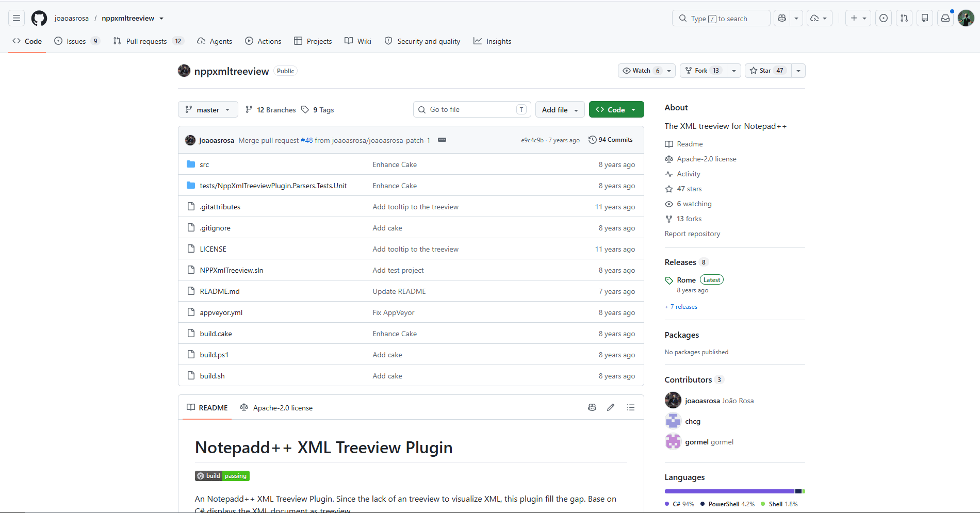The height and width of the screenshot is (513, 980).
Task: Click the src folder icon
Action: click(x=191, y=164)
